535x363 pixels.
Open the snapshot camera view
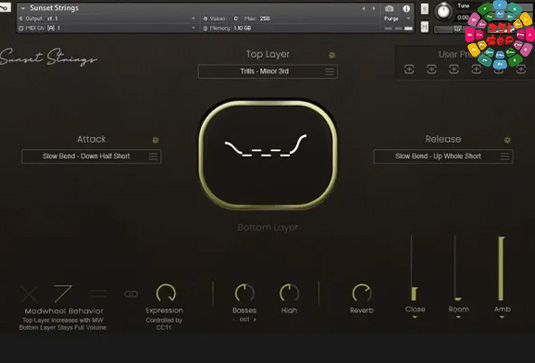(389, 8)
